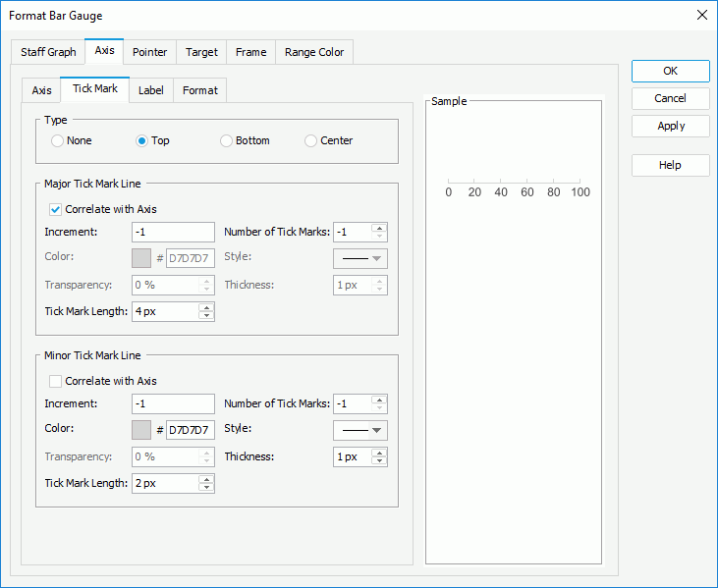Uncheck Major Correlate with Axis checkbox
Screen dimensions: 718x588
(x=55, y=209)
